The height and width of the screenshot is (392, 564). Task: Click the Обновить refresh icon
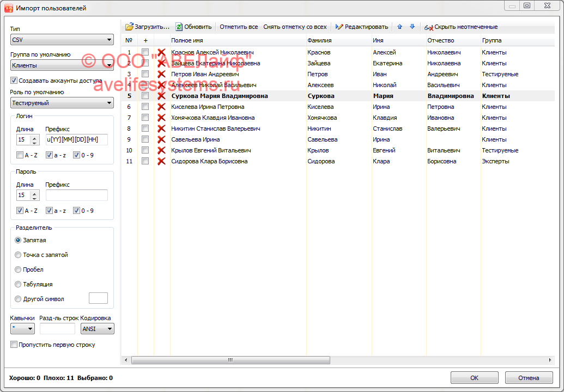click(179, 27)
